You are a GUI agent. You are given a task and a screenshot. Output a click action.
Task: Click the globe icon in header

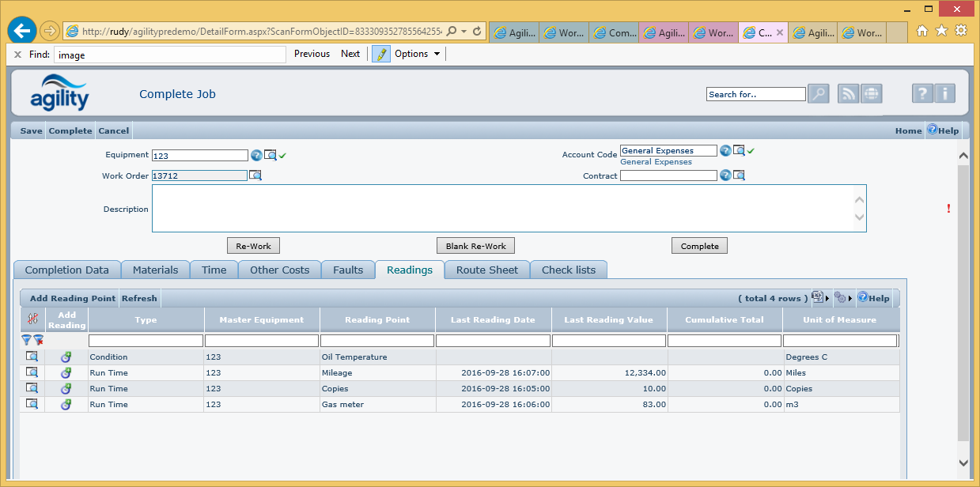pos(871,94)
